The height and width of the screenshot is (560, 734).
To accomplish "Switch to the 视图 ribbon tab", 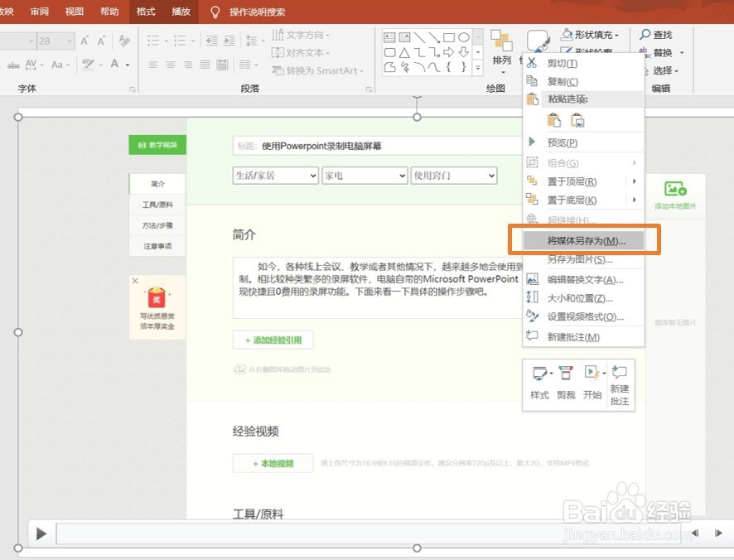I will [x=74, y=12].
